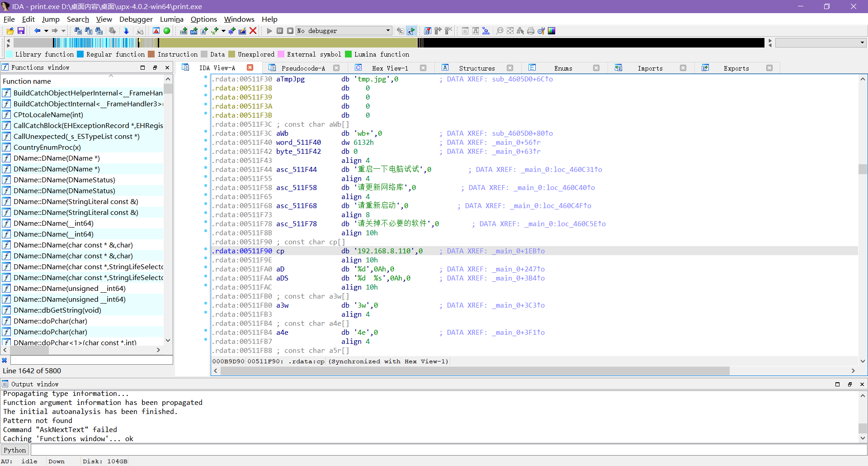Switch to the Pseudocode-A tab
Image resolution: width=868 pixels, height=466 pixels.
tap(303, 68)
